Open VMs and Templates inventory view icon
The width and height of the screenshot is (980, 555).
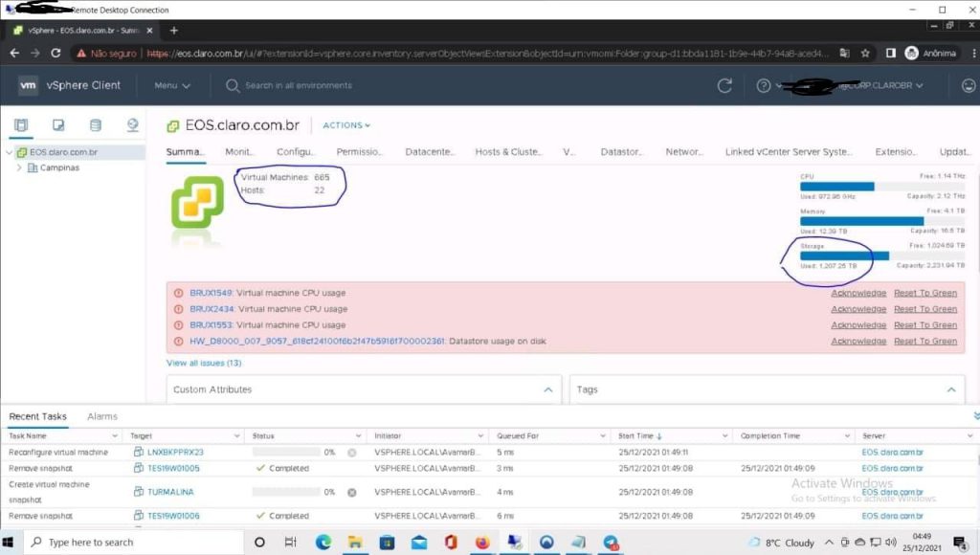tap(58, 125)
